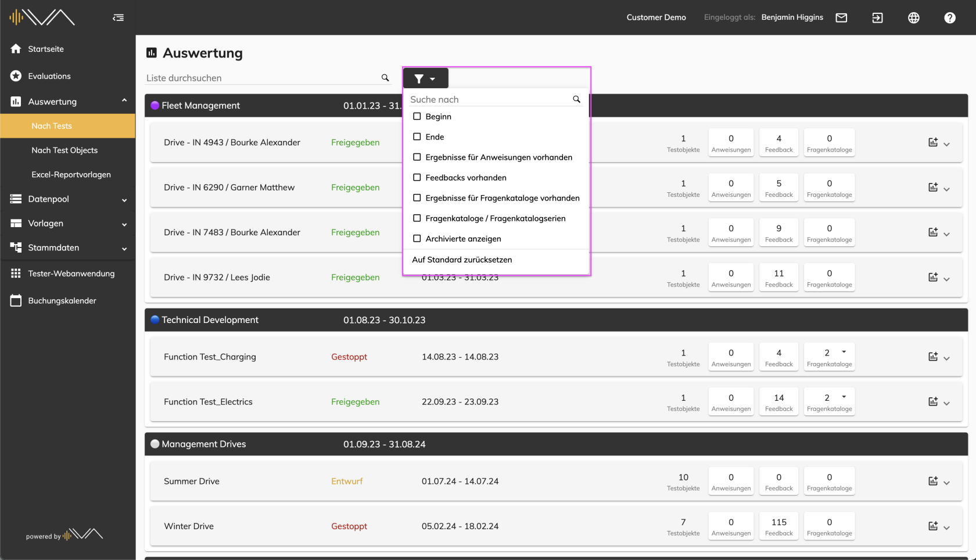Open the mail messages icon
Screen dimensions: 976x560
click(x=841, y=17)
